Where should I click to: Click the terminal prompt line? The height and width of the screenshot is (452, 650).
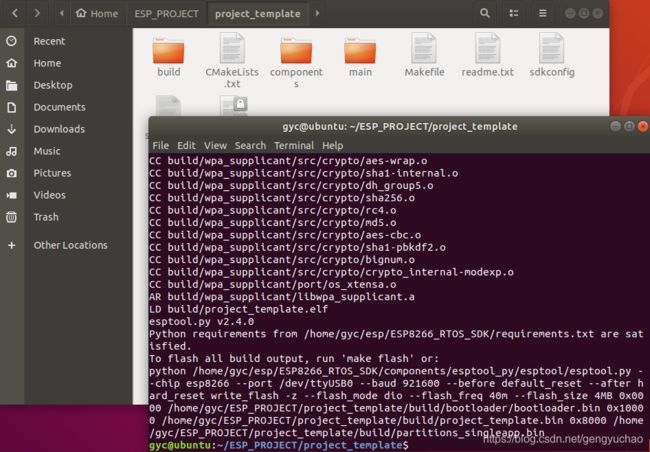click(279, 445)
